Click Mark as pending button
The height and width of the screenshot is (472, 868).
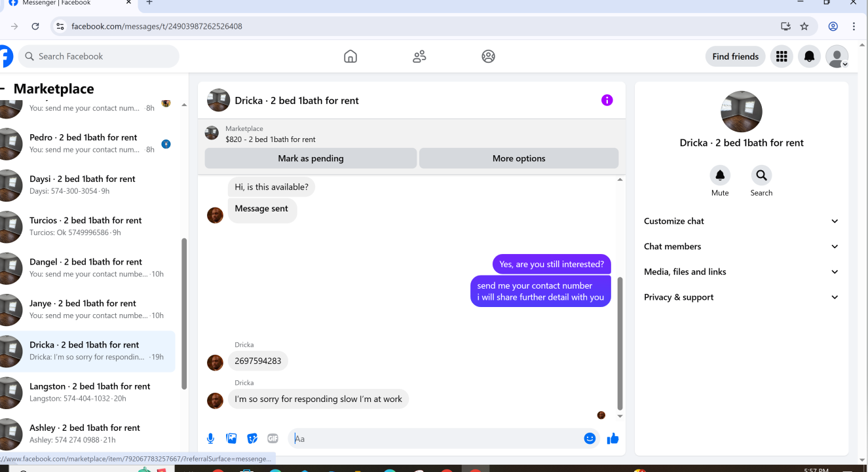(x=311, y=158)
